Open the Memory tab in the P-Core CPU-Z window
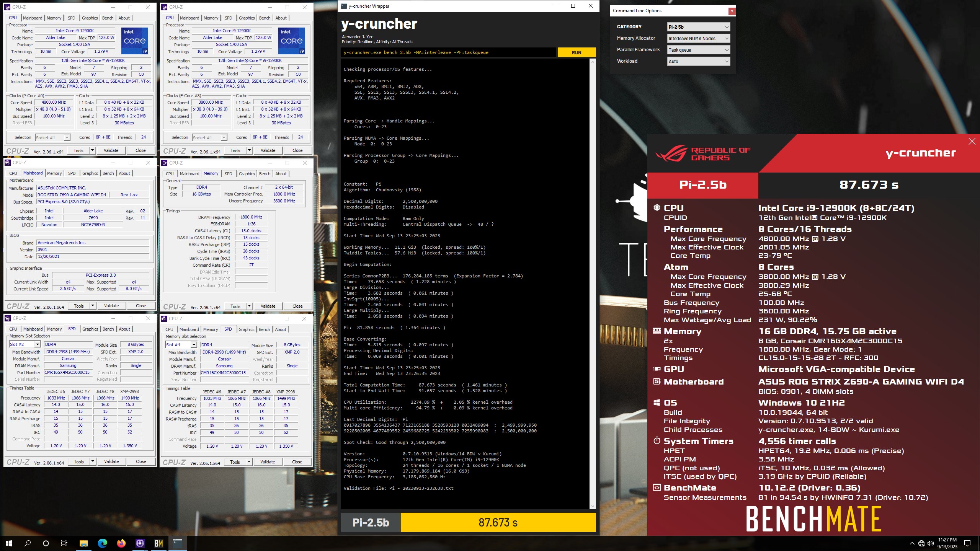The height and width of the screenshot is (551, 980). click(x=54, y=18)
